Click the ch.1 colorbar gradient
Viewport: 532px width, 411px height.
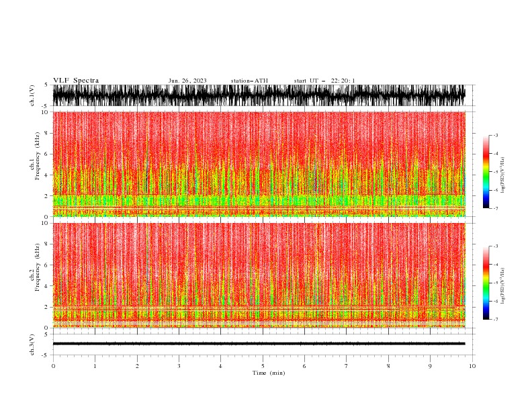pos(486,172)
